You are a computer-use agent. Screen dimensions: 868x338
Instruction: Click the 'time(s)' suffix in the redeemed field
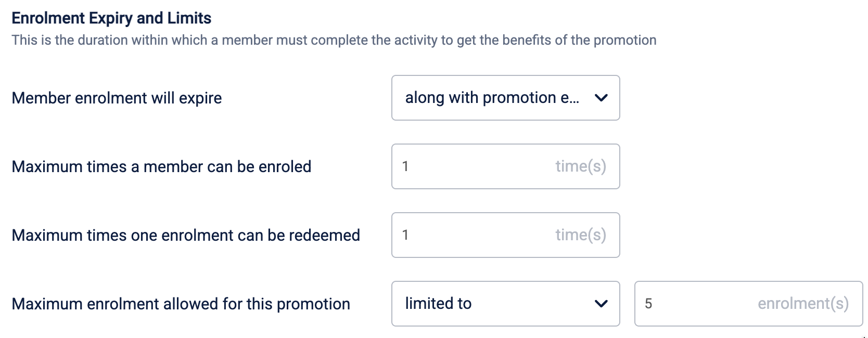tap(580, 235)
